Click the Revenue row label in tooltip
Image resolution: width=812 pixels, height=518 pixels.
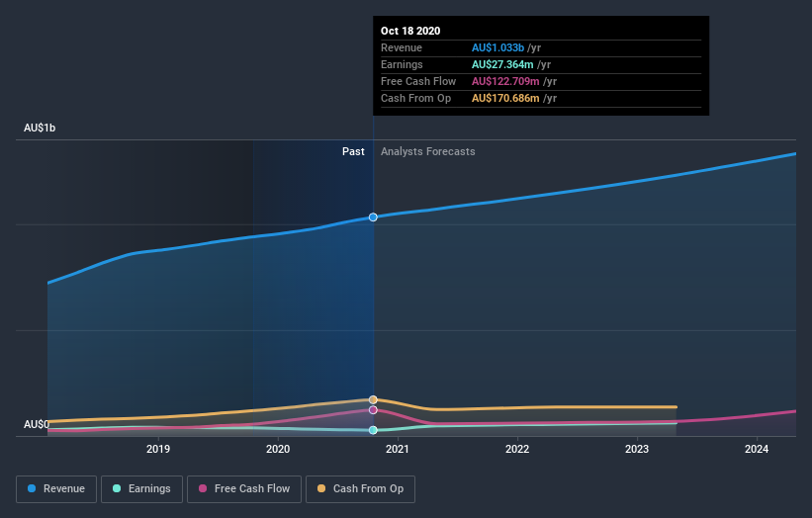tap(402, 47)
